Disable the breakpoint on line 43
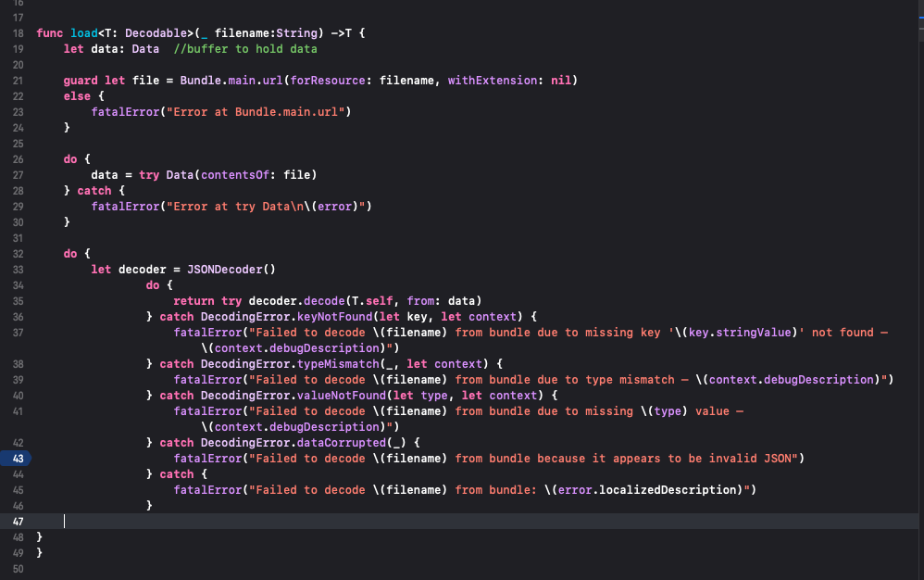The width and height of the screenshot is (924, 580). 18,459
